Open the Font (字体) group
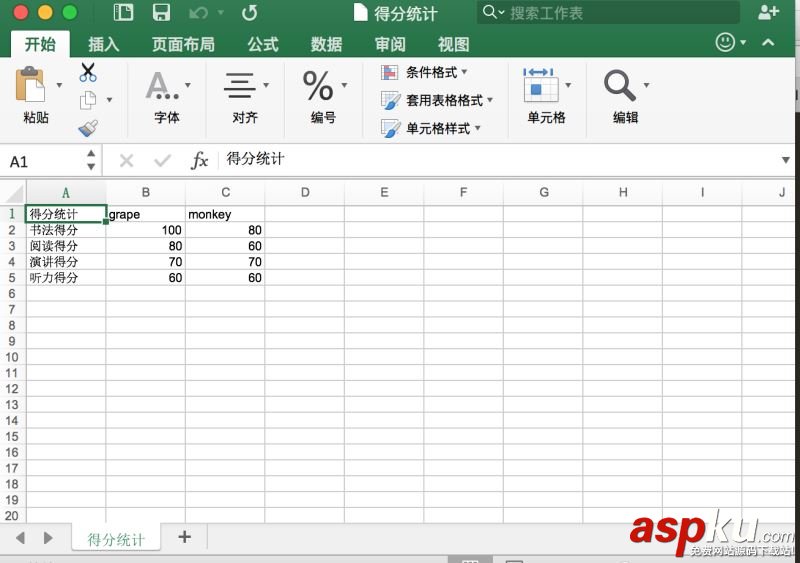 click(167, 96)
